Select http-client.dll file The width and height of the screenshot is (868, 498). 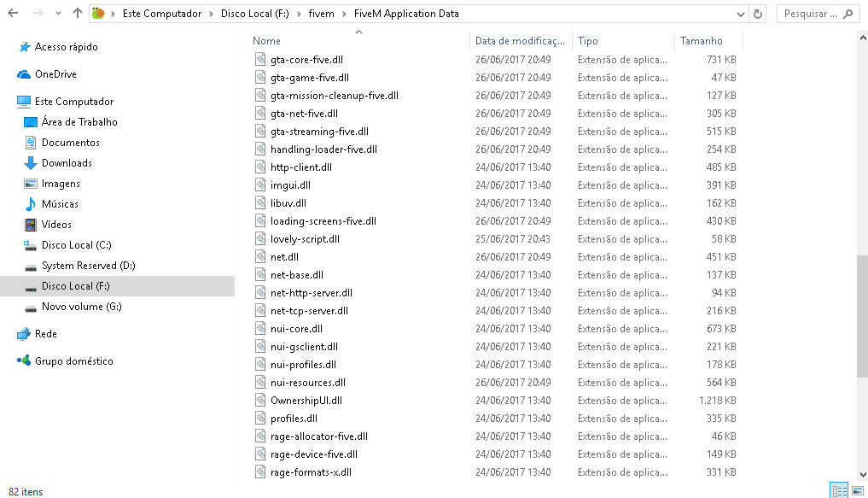[x=301, y=167]
